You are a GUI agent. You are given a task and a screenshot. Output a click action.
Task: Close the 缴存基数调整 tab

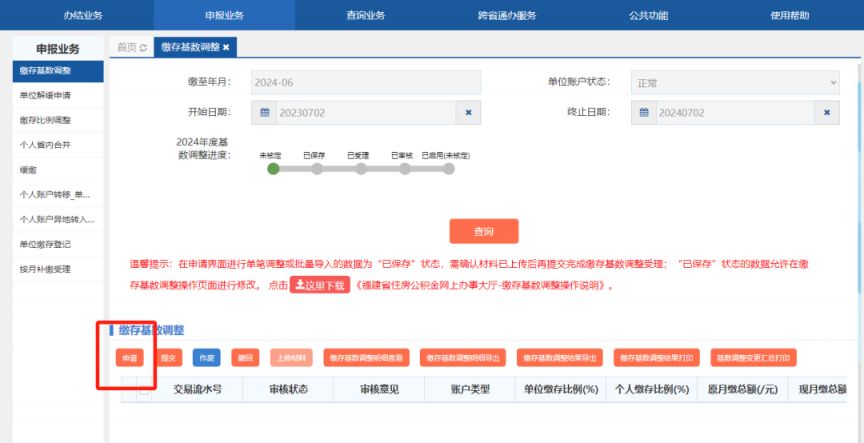tap(226, 47)
